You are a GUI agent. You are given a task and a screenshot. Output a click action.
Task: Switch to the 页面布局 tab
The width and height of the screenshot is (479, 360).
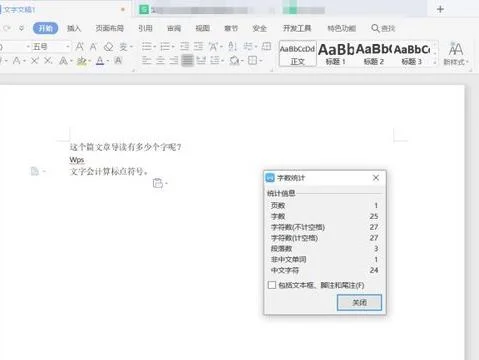point(110,28)
